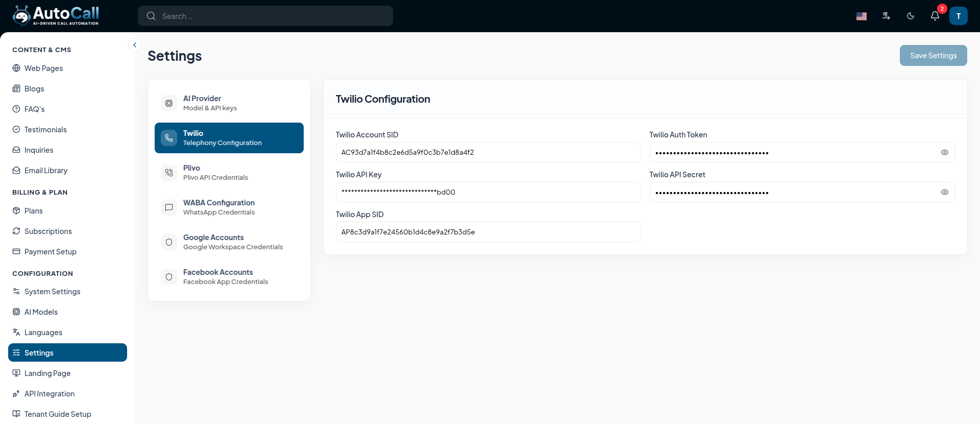
Task: Toggle dark mode moon icon
Action: pos(911,16)
